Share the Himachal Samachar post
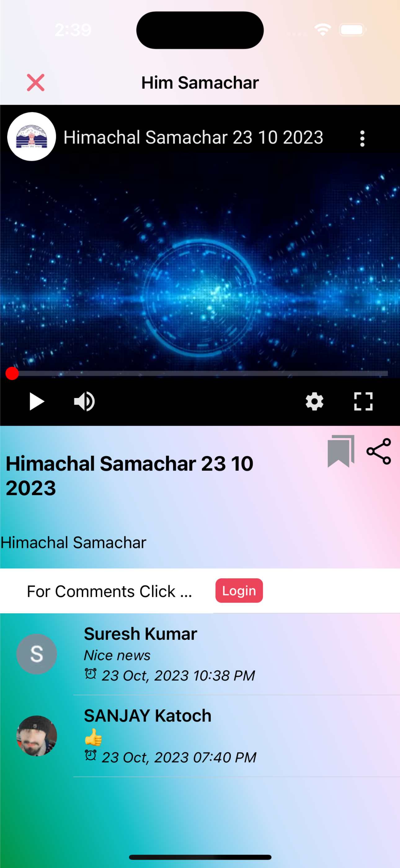The image size is (400, 868). pyautogui.click(x=379, y=451)
